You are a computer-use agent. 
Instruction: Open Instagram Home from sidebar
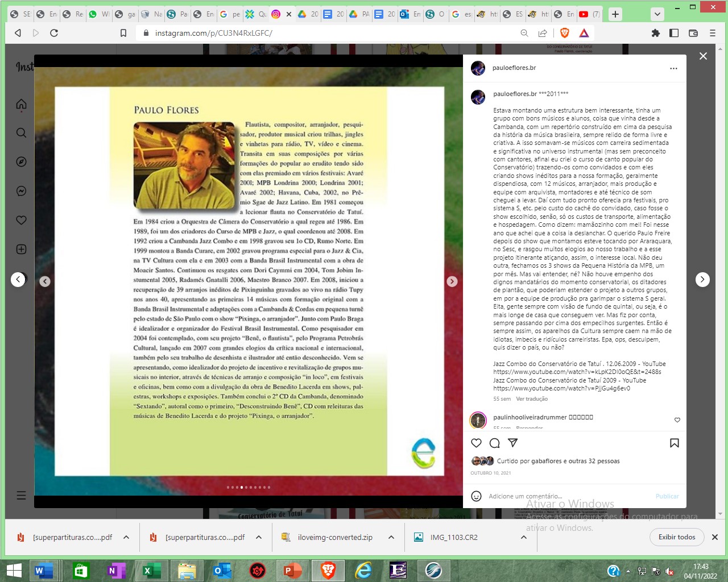point(22,104)
